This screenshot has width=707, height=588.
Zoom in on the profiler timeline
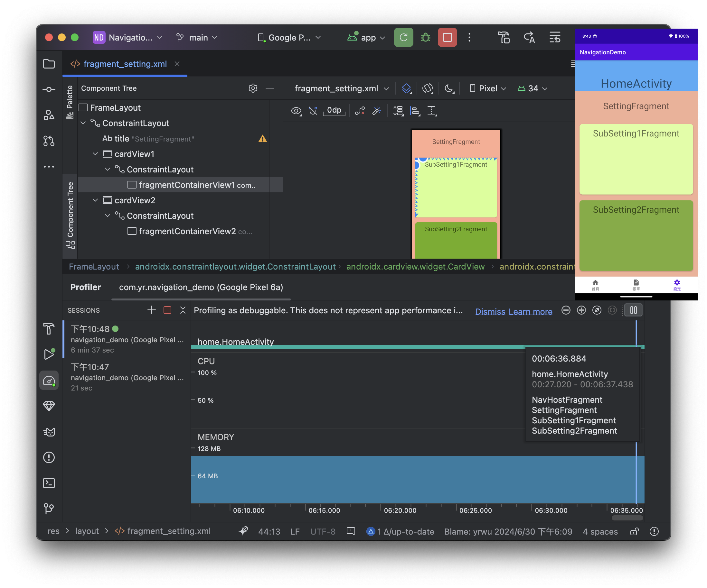click(x=581, y=310)
